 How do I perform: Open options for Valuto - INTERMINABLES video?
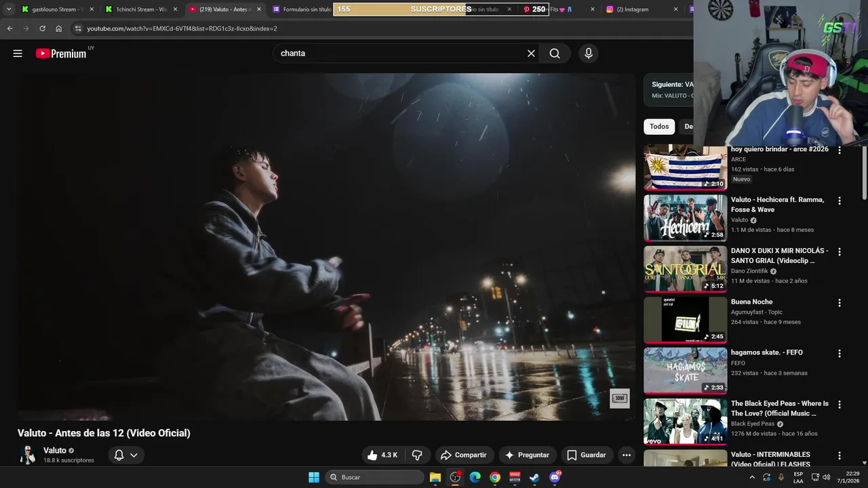tap(840, 455)
